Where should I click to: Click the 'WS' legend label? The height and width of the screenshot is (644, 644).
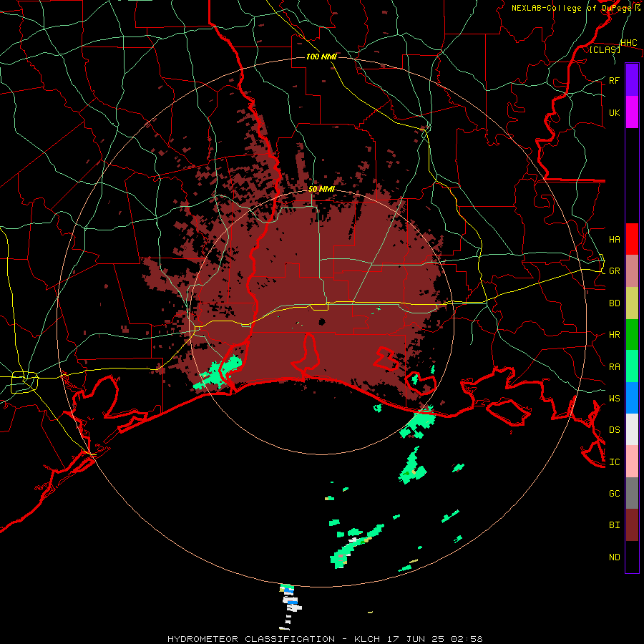(615, 399)
